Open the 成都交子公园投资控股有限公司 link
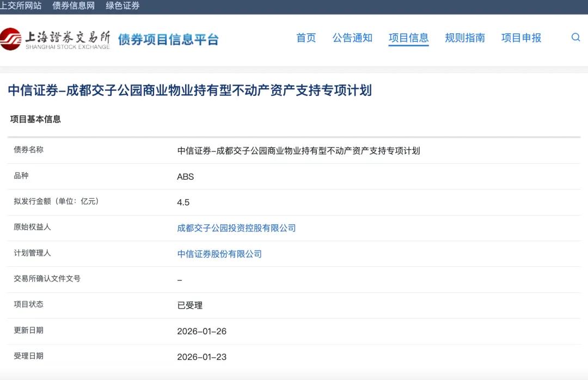The height and width of the screenshot is (380, 588). [236, 228]
